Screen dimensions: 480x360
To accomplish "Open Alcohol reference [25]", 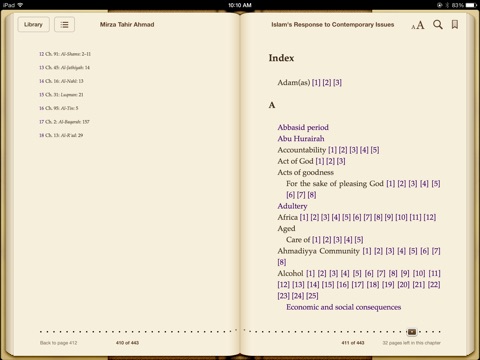I will click(312, 296).
